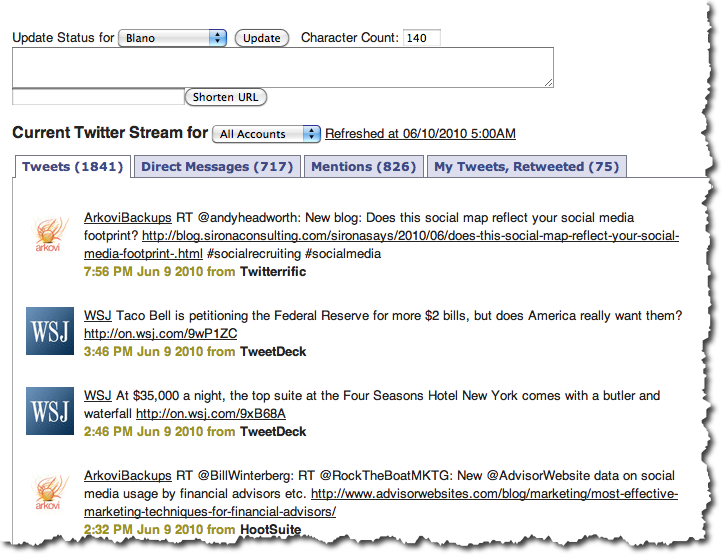Open the My Tweets, Retweeted (75) tab
This screenshot has width=723, height=556.
[x=527, y=166]
